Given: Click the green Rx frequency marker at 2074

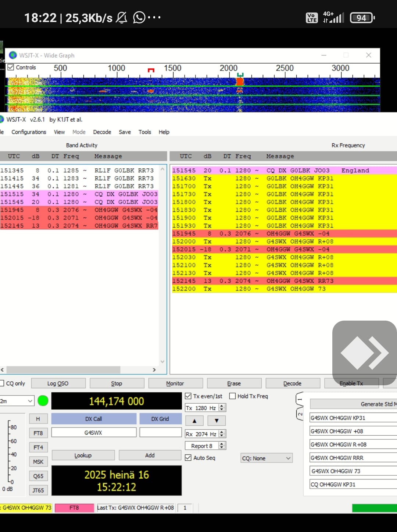Looking at the screenshot, I should click(x=240, y=75).
